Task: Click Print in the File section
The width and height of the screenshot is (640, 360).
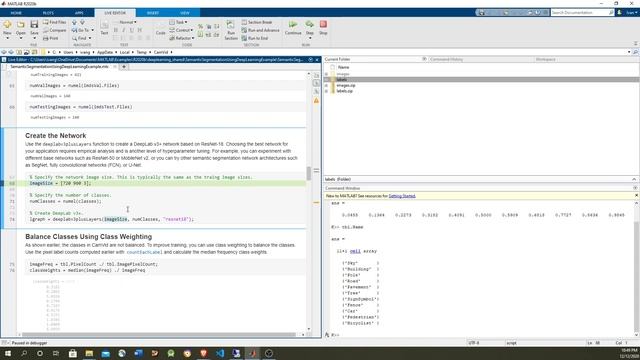Action: (x=51, y=38)
